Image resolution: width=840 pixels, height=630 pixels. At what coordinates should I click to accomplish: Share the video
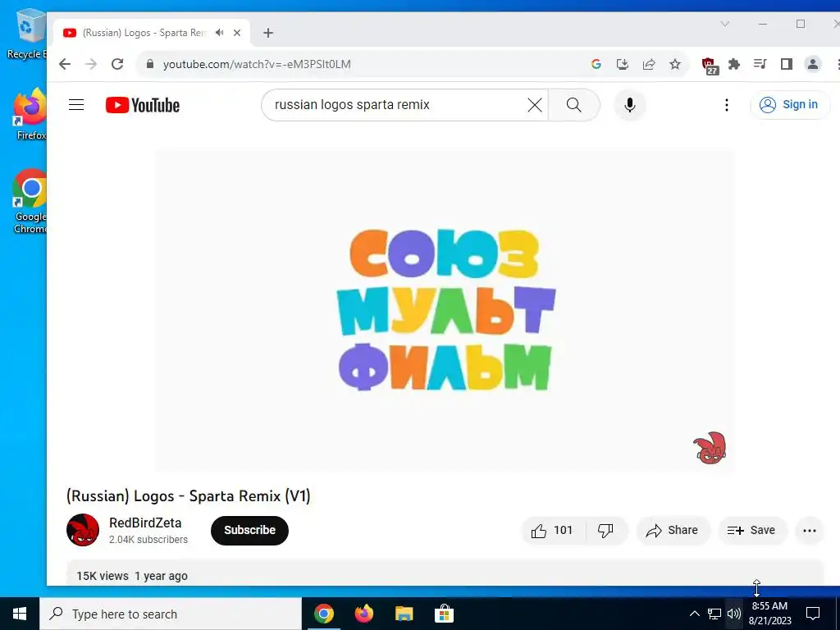click(x=673, y=531)
